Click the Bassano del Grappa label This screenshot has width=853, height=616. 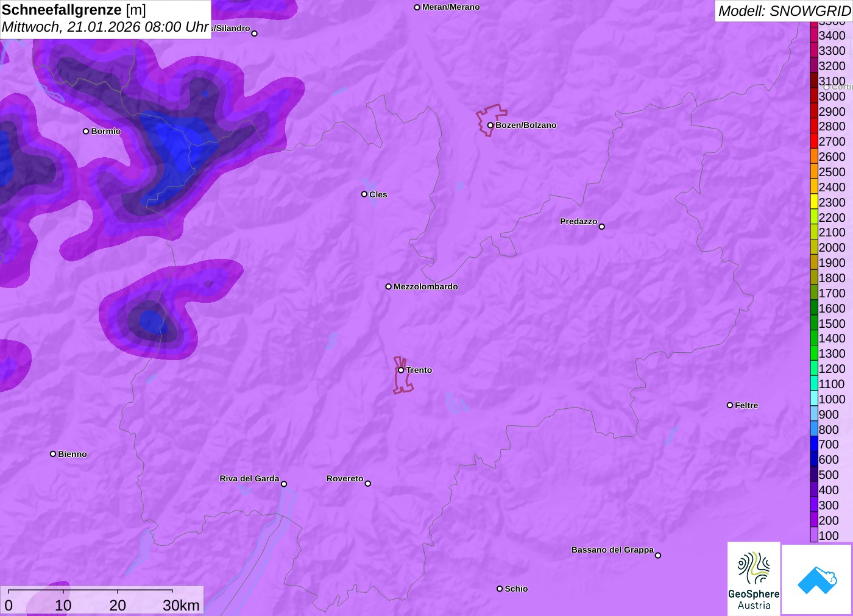coord(612,550)
